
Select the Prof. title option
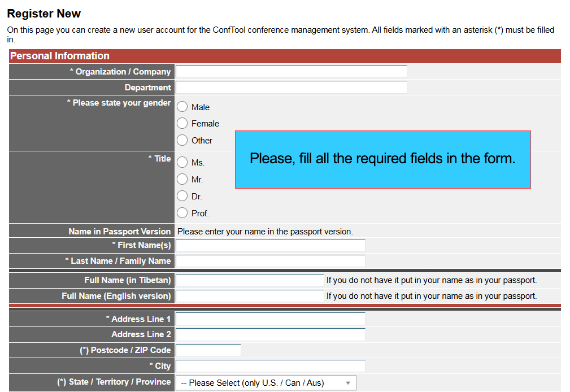pyautogui.click(x=182, y=213)
